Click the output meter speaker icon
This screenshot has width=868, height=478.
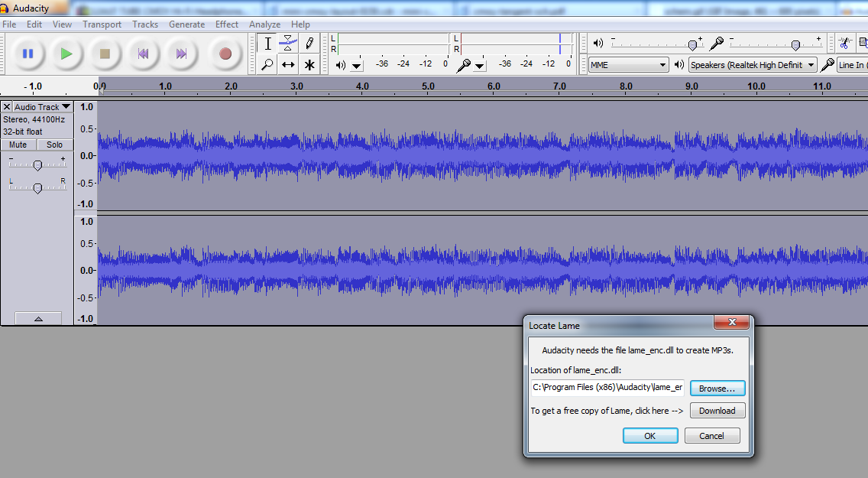tap(341, 65)
